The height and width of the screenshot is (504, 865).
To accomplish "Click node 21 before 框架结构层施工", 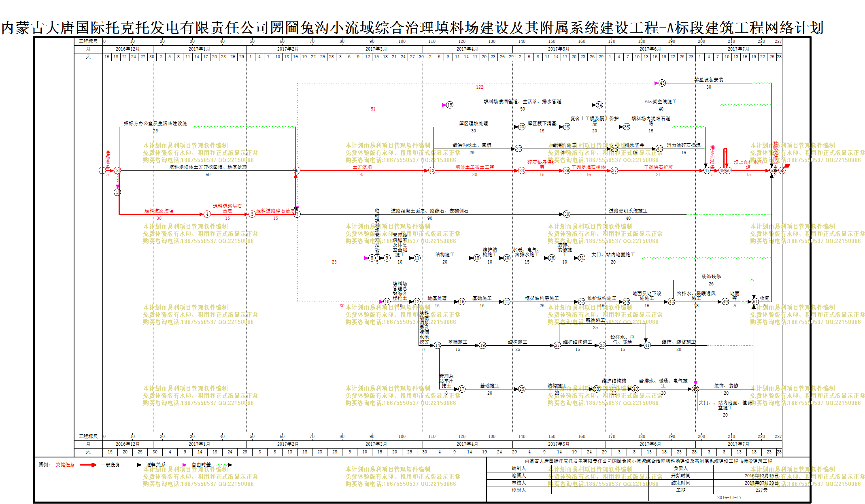I will coord(506,302).
